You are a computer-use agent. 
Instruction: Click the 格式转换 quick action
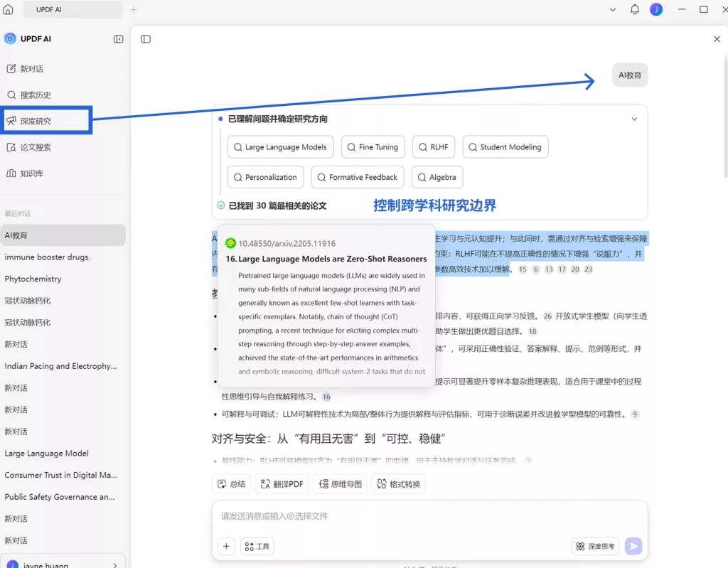coord(398,484)
